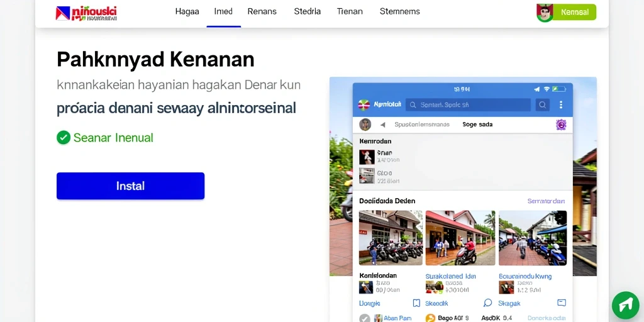Viewport: 644px width, 322px height.
Task: Click the Docidada Deden heading
Action: coord(387,201)
